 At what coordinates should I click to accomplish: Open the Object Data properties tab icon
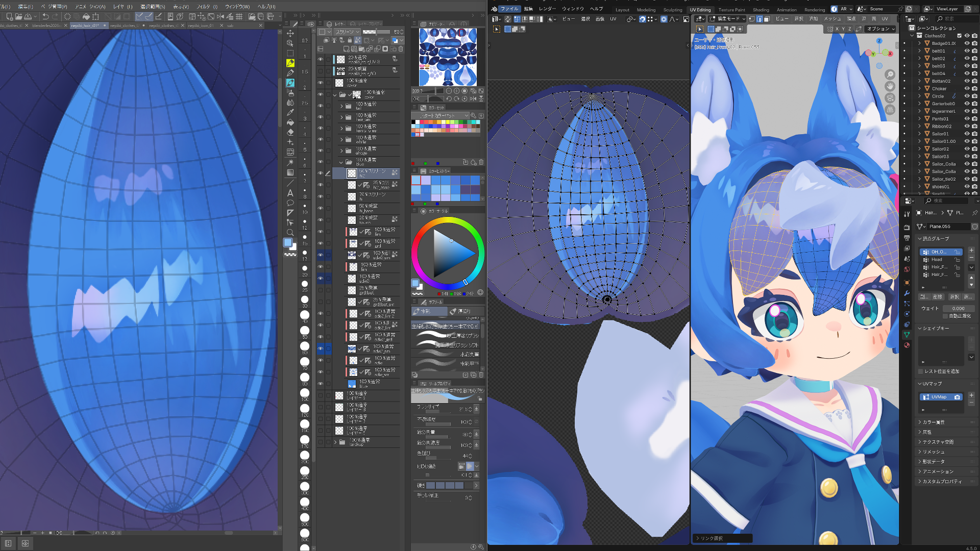click(906, 335)
